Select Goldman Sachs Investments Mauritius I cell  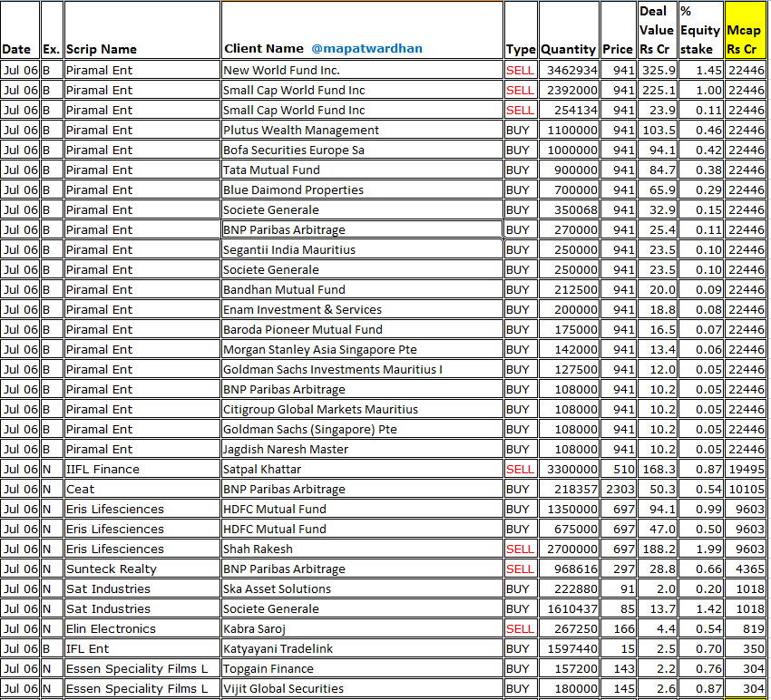point(363,369)
